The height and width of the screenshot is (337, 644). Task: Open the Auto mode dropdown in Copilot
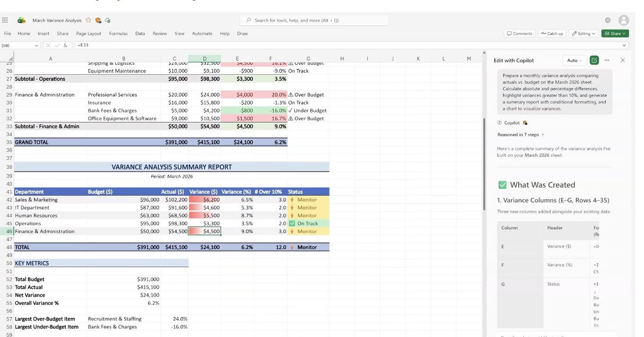point(575,60)
